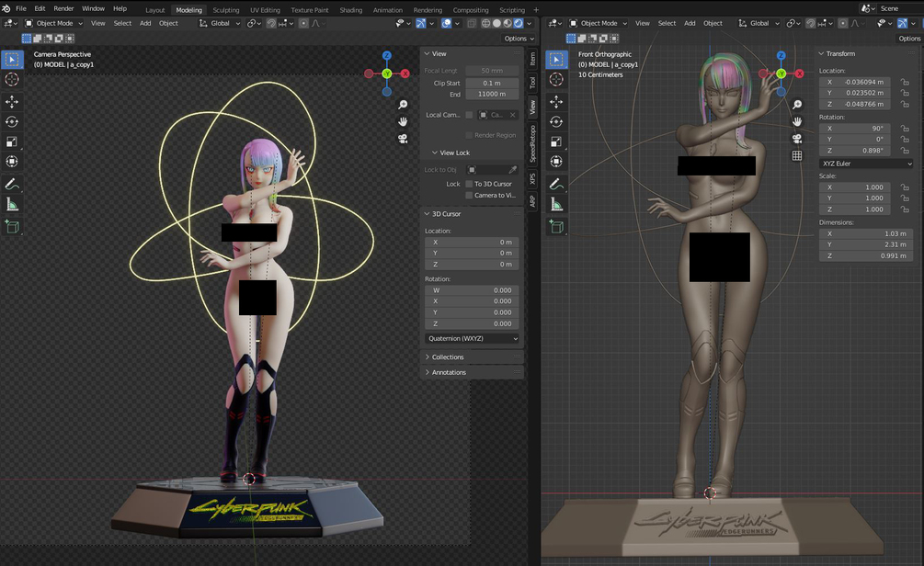The image size is (924, 566).
Task: Pick object with eyedropper beside Lock to Obj
Action: click(x=513, y=170)
